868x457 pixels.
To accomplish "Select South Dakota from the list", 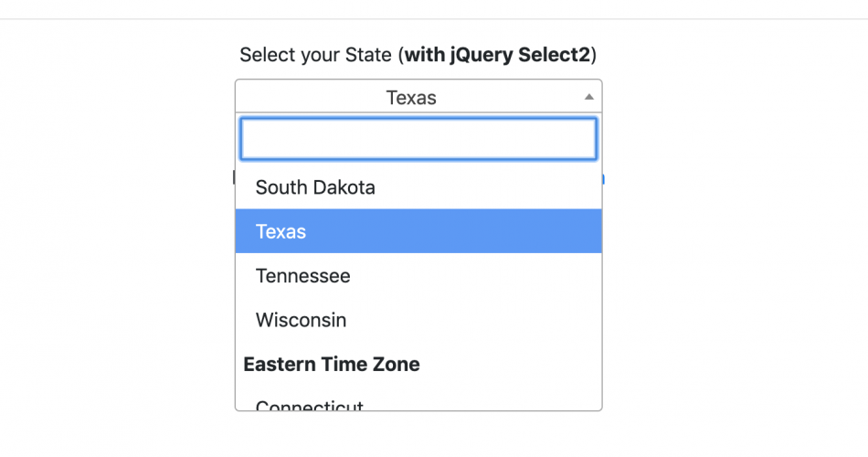I will (315, 187).
